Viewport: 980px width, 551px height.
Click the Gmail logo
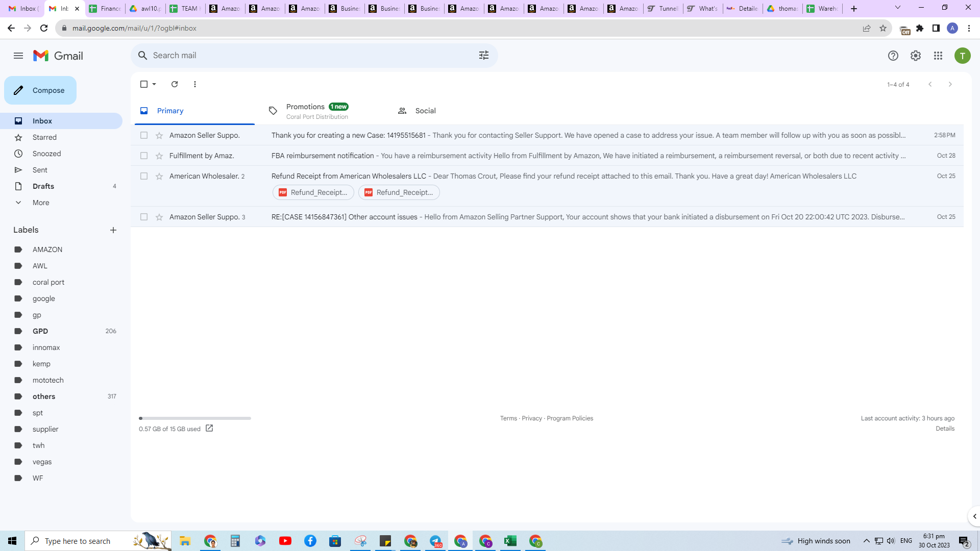tap(58, 56)
